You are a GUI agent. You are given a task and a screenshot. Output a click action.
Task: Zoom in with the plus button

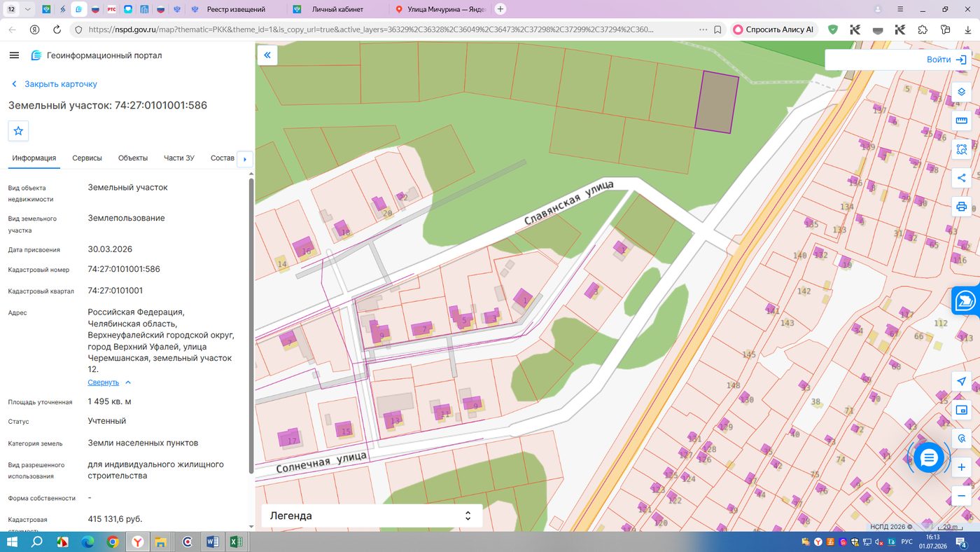962,467
